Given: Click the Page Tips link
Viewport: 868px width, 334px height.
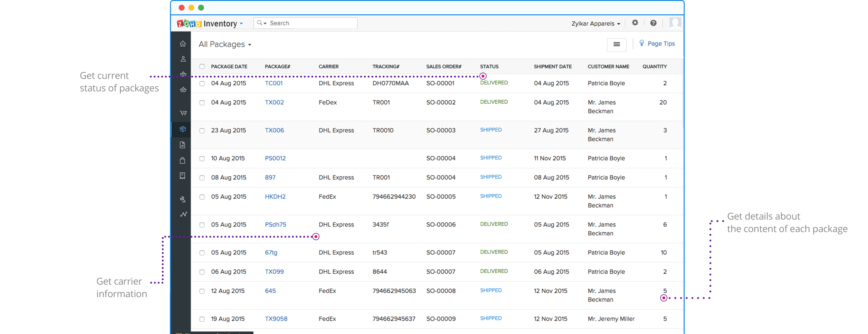Looking at the screenshot, I should [x=661, y=44].
